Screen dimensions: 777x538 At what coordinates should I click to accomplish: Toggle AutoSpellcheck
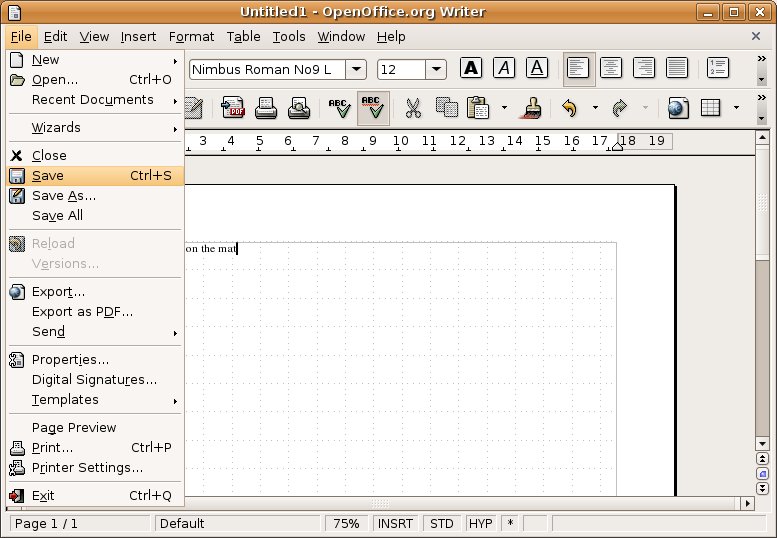pos(373,108)
